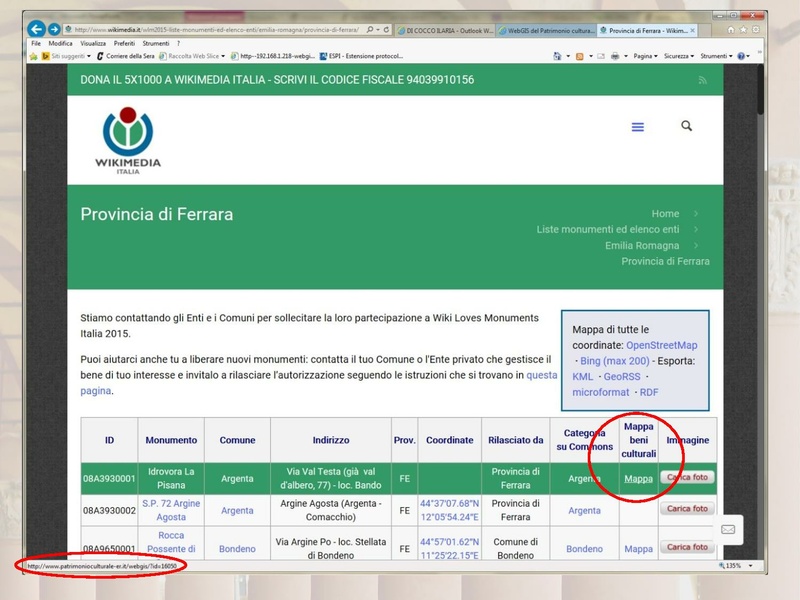View RSS feeds with the feed icon
This screenshot has height=600, width=800.
click(x=580, y=55)
